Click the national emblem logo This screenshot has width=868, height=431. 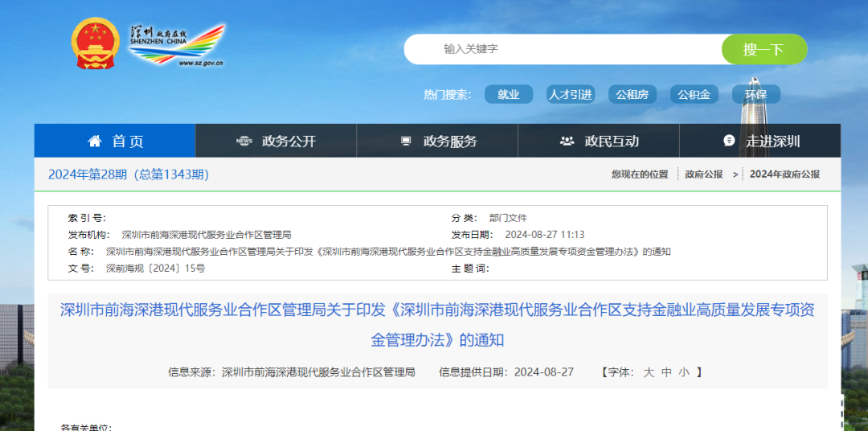[x=95, y=43]
